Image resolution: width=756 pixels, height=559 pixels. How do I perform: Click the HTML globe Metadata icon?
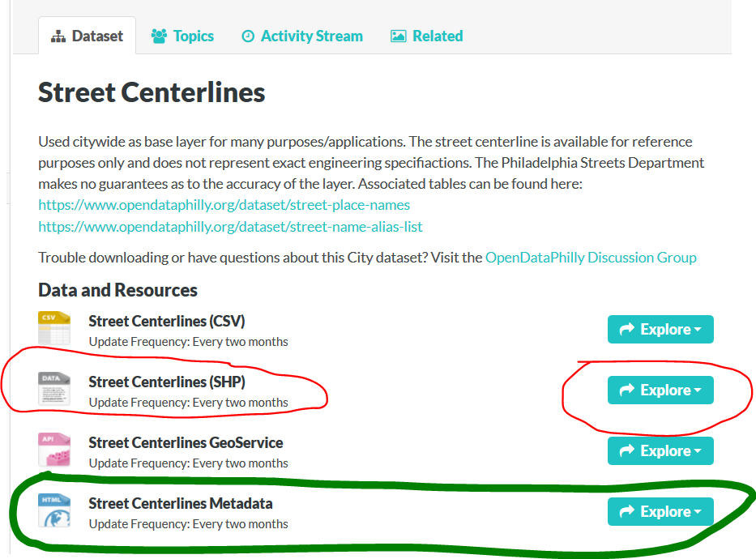tap(54, 510)
